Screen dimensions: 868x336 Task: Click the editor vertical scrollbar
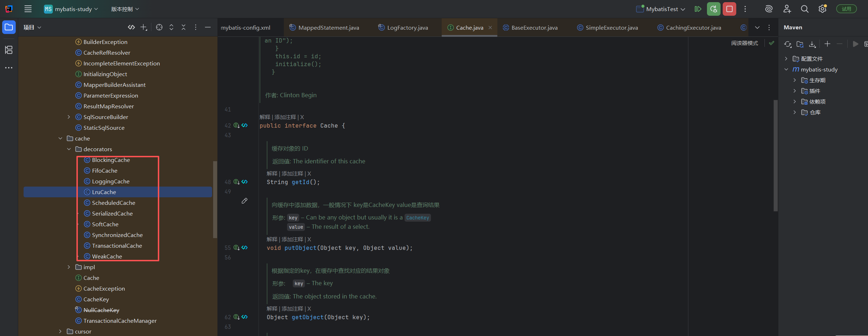(776, 155)
